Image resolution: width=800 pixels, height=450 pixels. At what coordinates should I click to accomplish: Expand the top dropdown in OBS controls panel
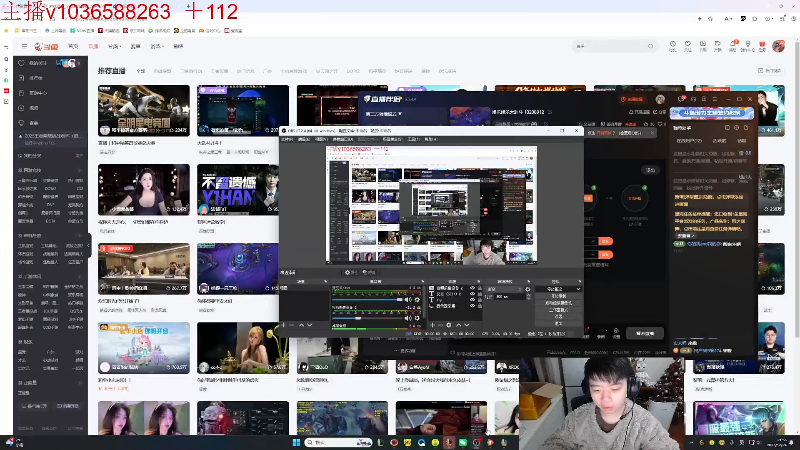click(559, 289)
